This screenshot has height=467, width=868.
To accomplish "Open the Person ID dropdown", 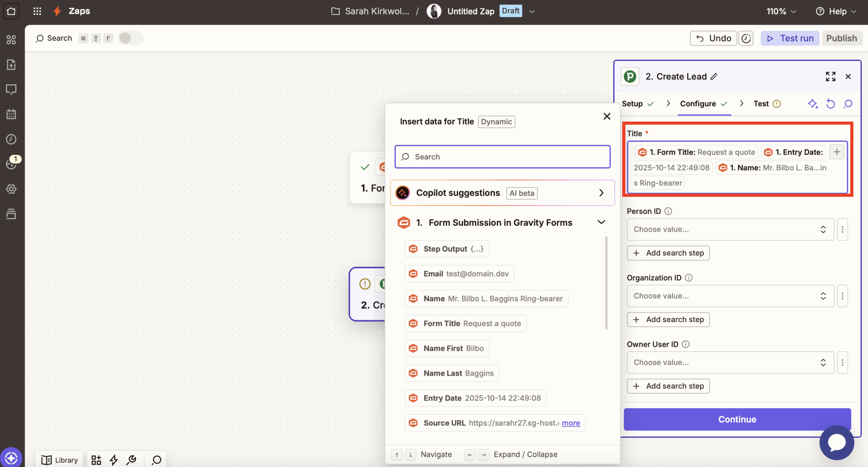I will (730, 229).
